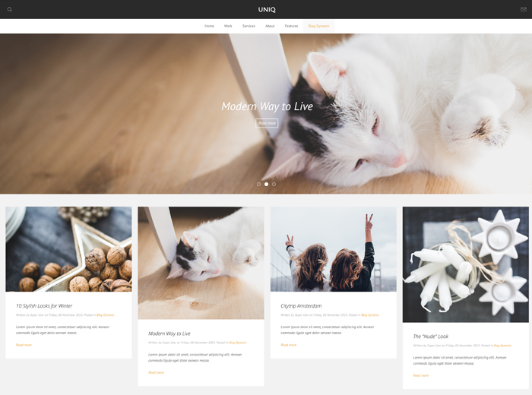This screenshot has height=395, width=532.
Task: Open the Services navigation item
Action: (249, 26)
